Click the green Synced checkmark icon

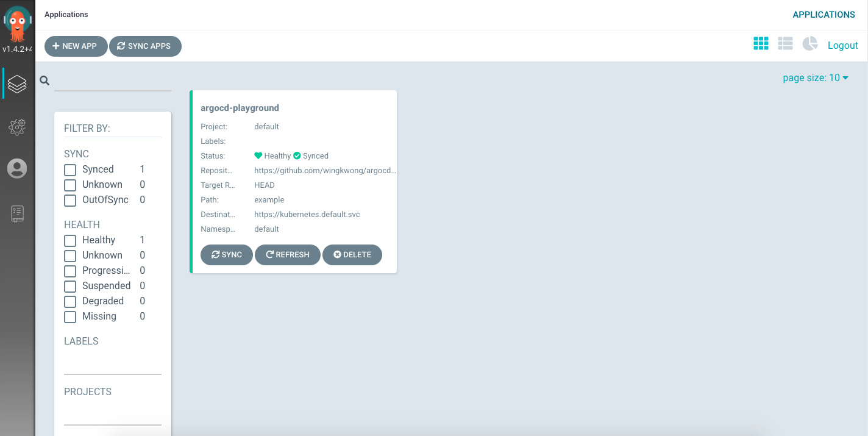(297, 155)
